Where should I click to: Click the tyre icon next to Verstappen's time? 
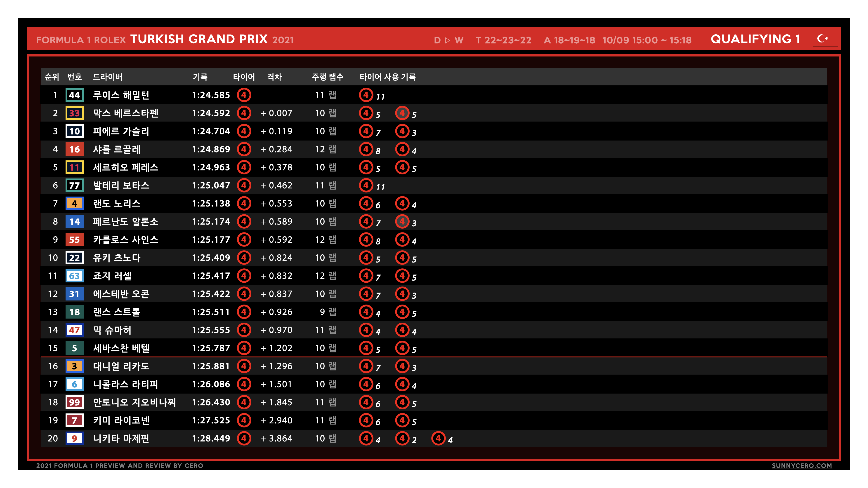point(244,113)
